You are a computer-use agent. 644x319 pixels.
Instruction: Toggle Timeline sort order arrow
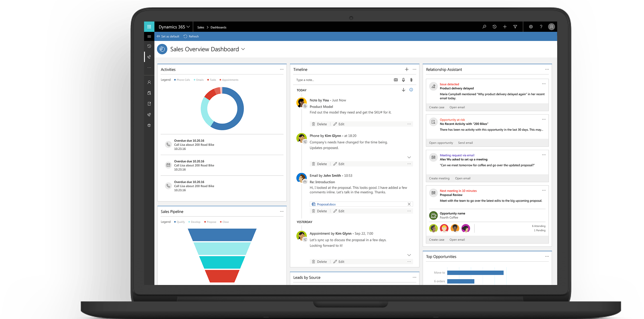coord(403,90)
